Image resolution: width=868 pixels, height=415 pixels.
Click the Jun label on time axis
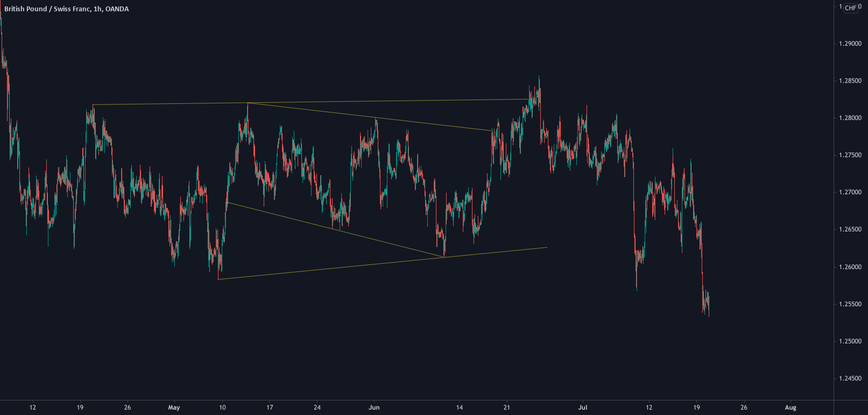[x=374, y=407]
